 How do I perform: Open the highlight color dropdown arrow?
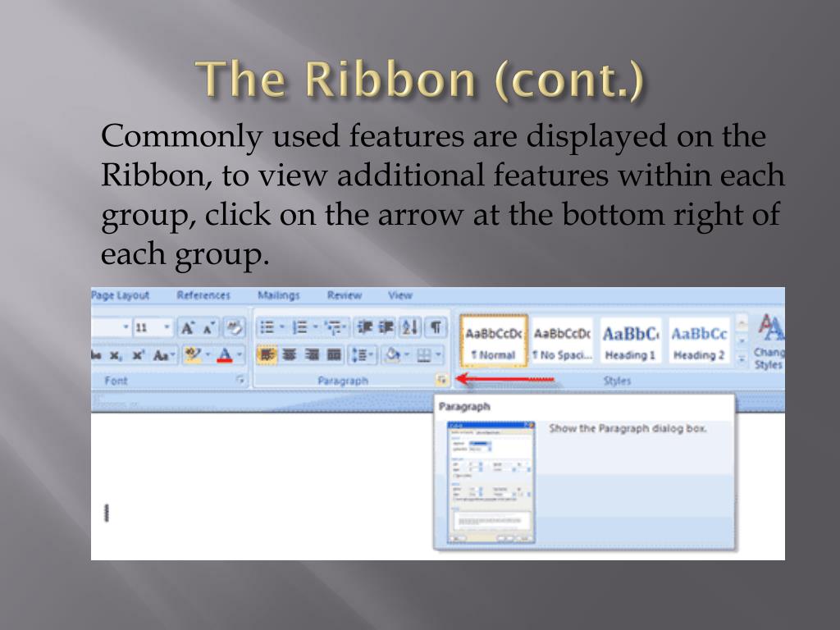coord(207,354)
